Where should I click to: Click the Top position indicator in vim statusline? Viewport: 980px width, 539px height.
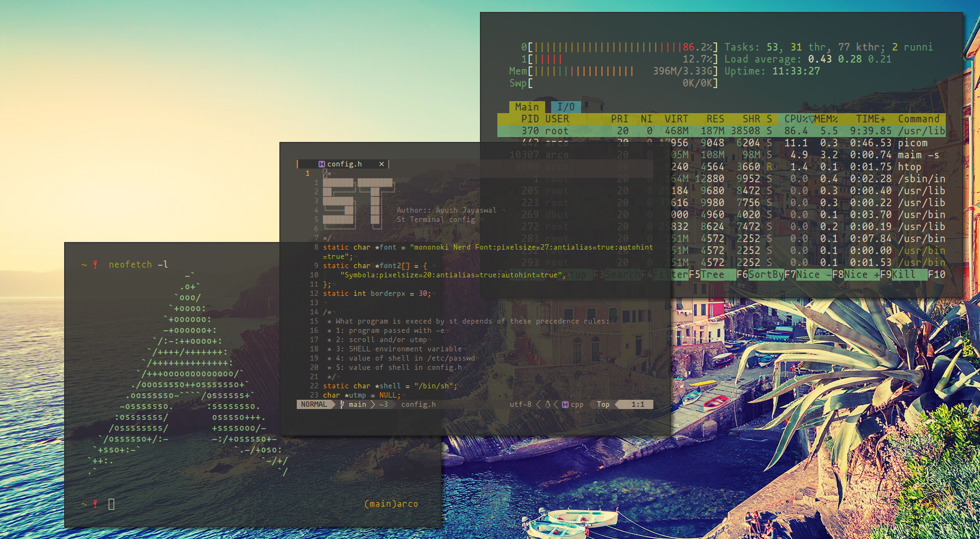click(x=603, y=404)
